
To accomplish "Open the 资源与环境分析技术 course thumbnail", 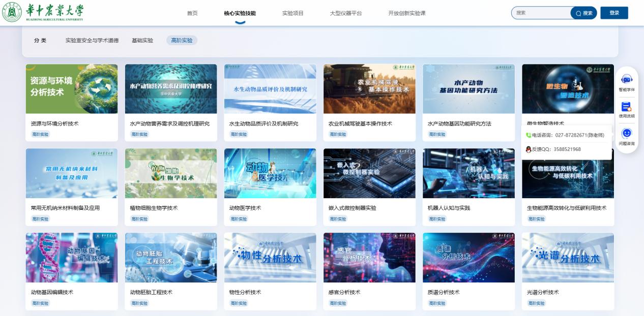I will point(72,89).
